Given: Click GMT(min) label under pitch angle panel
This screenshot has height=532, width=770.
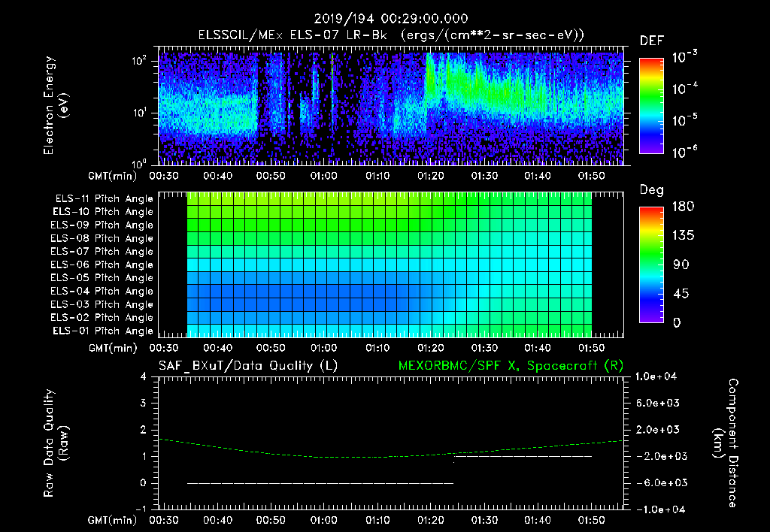Looking at the screenshot, I should coord(113,349).
